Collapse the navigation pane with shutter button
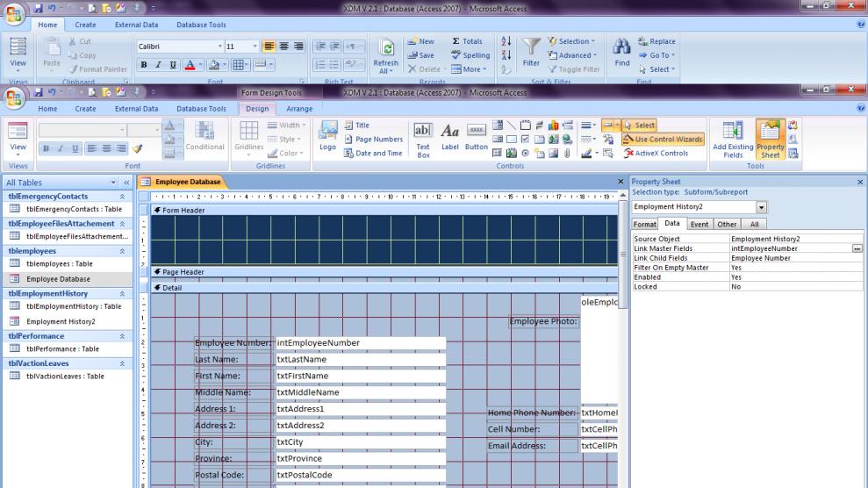The width and height of the screenshot is (868, 488). [126, 183]
